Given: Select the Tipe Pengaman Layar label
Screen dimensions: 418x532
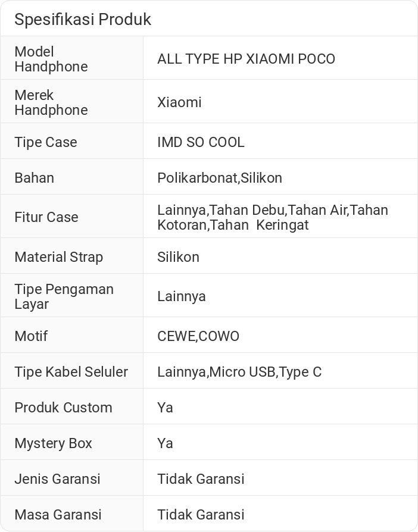Looking at the screenshot, I should point(64,296).
